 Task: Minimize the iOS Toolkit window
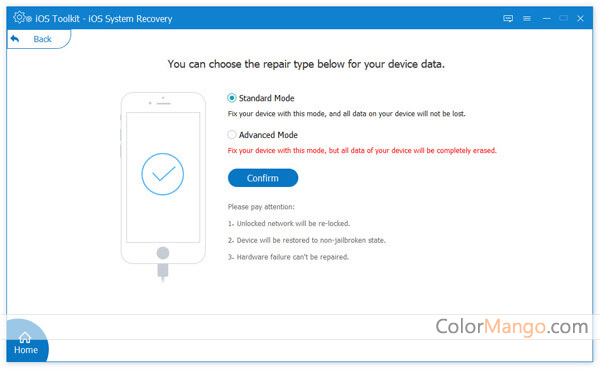[546, 18]
